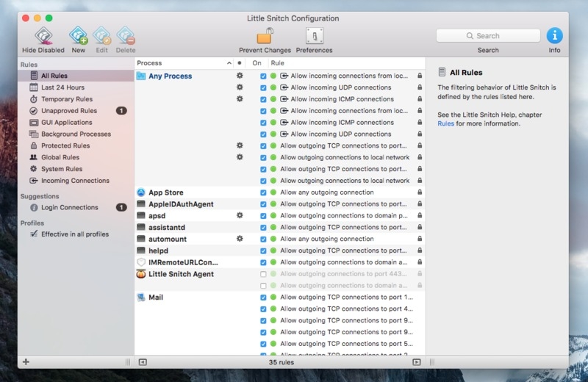The image size is (588, 382).
Task: Sort by On column header
Action: click(x=257, y=63)
